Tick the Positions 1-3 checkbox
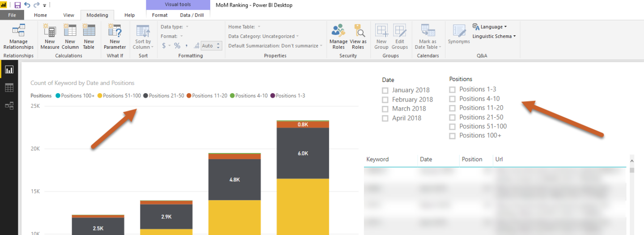The height and width of the screenshot is (235, 644). click(x=452, y=90)
